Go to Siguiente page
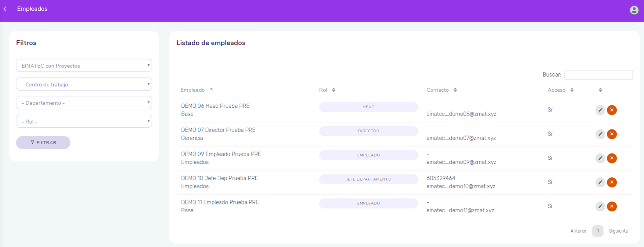The height and width of the screenshot is (247, 644). (x=618, y=231)
